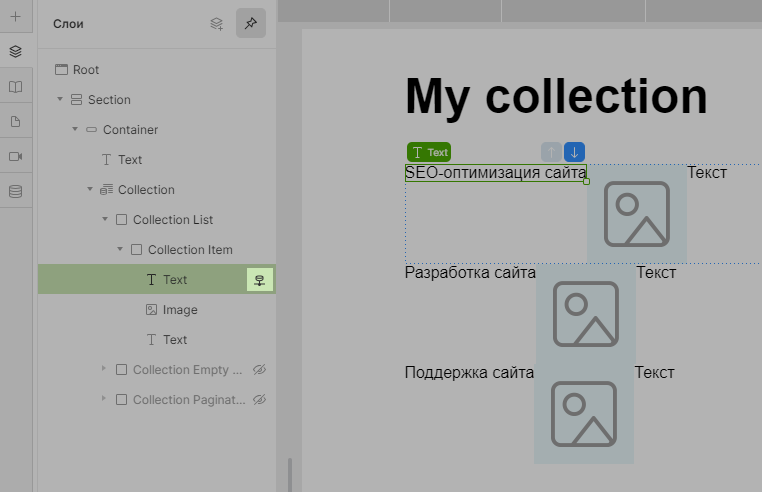This screenshot has height=492, width=762.
Task: Open the Layers stack icon in sidebar
Action: click(16, 51)
